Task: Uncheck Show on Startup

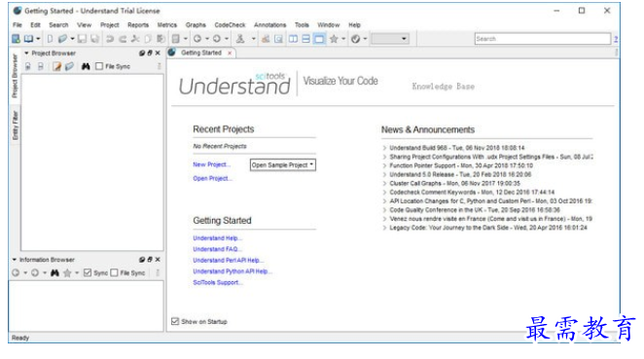Action: (x=175, y=321)
